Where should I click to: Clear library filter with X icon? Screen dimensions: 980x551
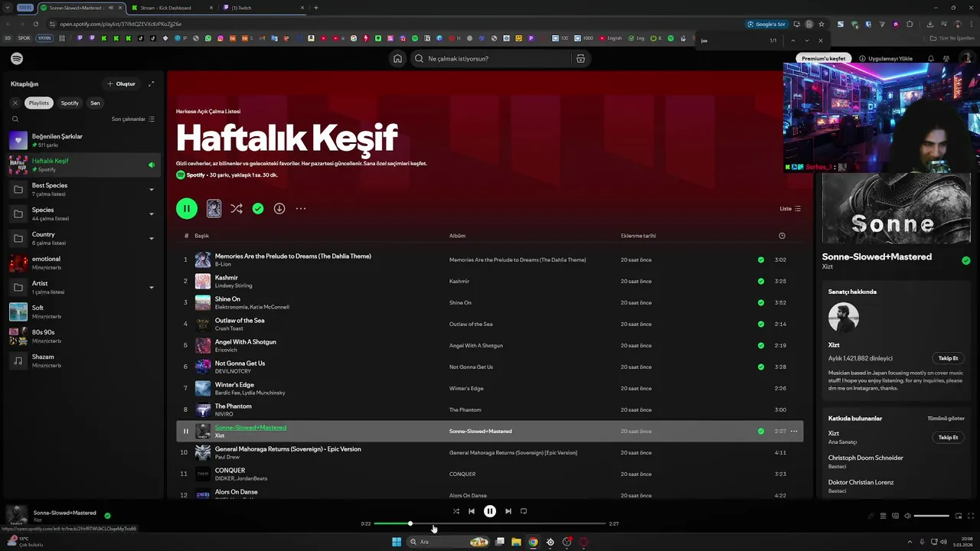tap(15, 103)
